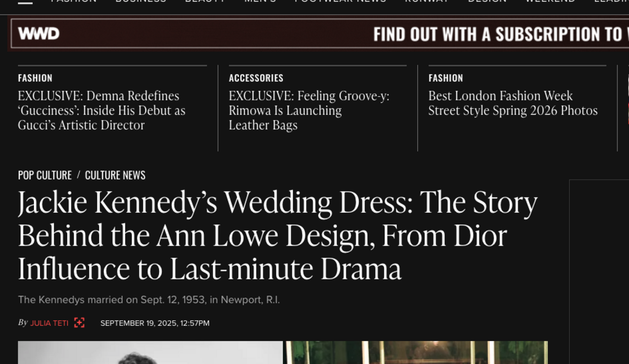629x364 pixels.
Task: Click the article headline about Jackie Kennedy's dress
Action: 278,236
